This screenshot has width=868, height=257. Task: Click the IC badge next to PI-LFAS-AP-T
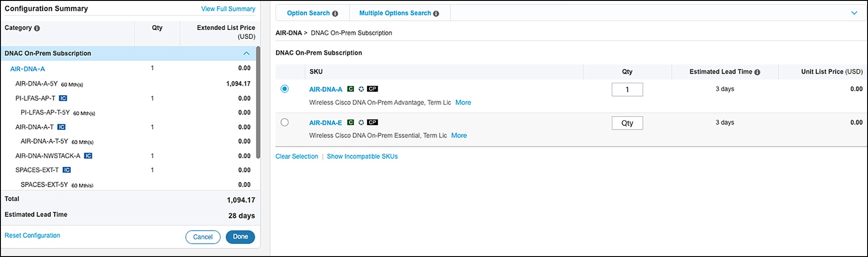tap(63, 98)
